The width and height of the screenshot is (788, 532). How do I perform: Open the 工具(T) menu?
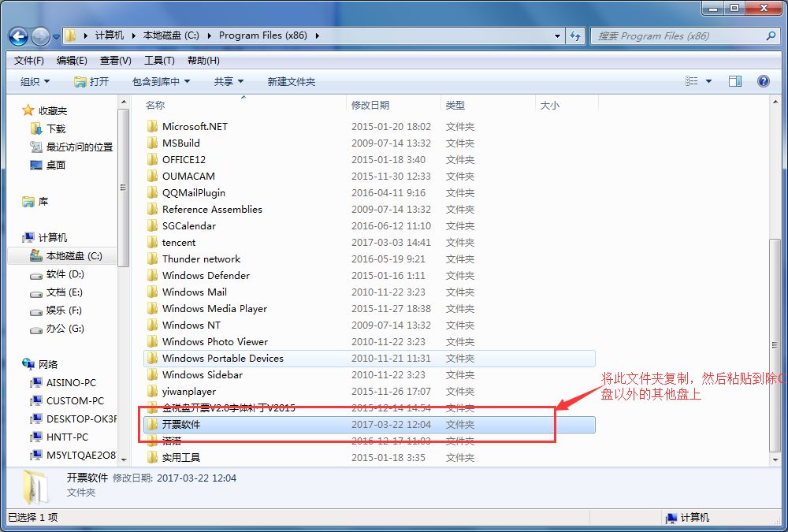(x=159, y=61)
